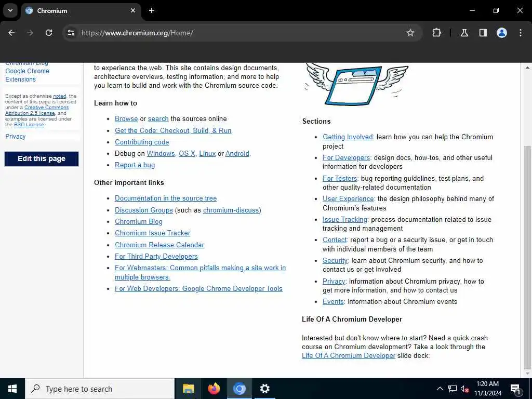Open the Google Chrome Extensions sidebar link
Viewport: 532px width, 399px height.
click(x=27, y=75)
